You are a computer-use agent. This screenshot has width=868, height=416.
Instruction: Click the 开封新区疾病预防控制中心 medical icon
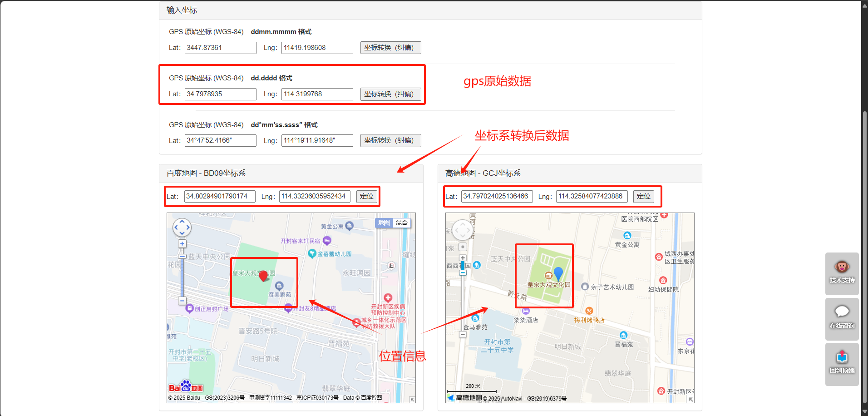[x=388, y=298]
